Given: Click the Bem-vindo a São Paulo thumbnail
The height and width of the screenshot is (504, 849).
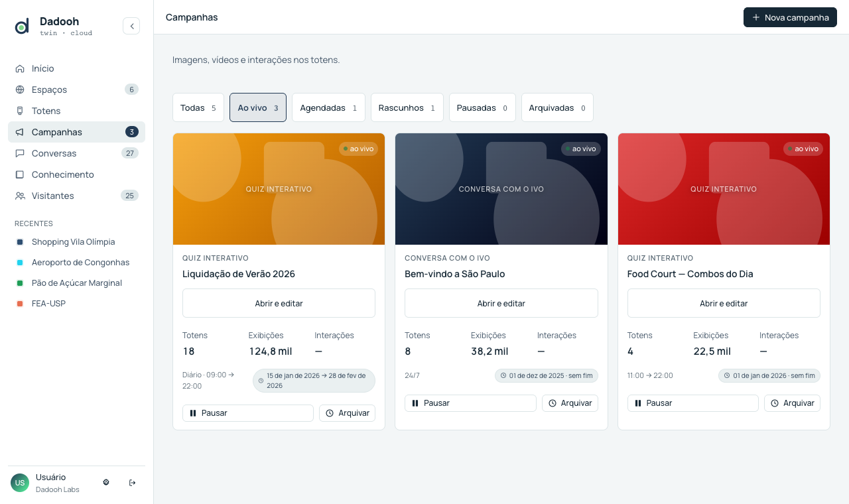Looking at the screenshot, I should pyautogui.click(x=501, y=189).
